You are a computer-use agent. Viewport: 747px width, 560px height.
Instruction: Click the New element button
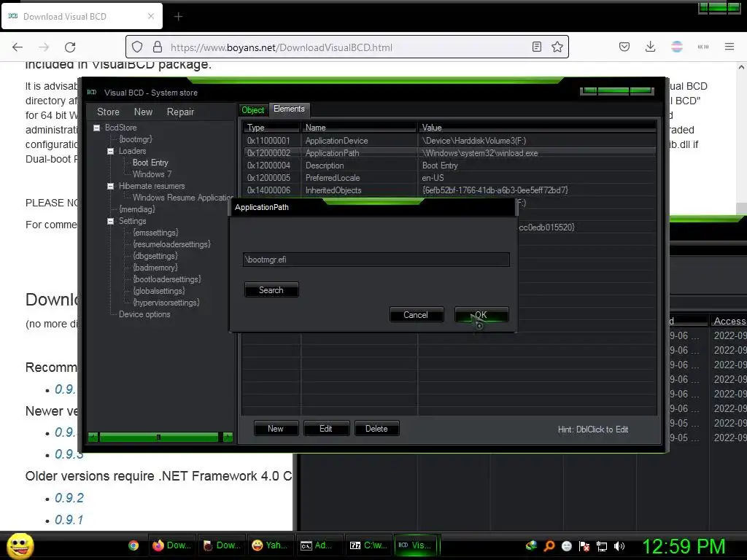(x=276, y=429)
